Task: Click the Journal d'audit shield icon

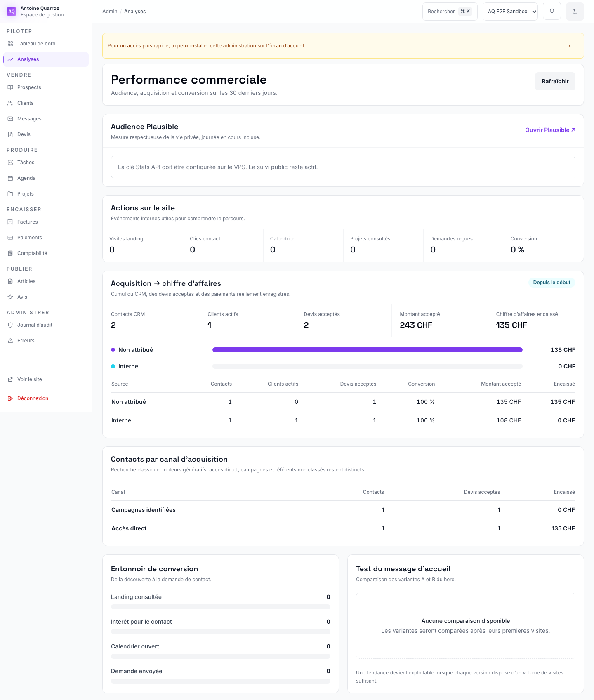Action: 10,325
